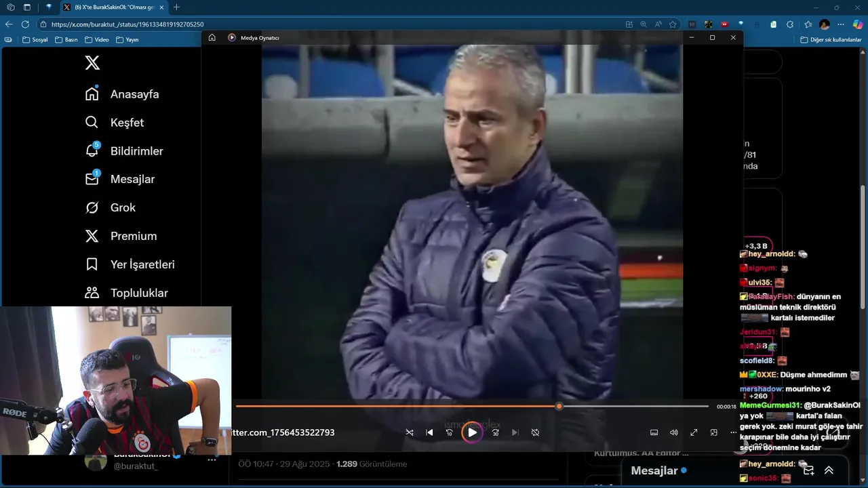The width and height of the screenshot is (868, 488).
Task: Open the apps icon in address bar
Action: (x=629, y=24)
